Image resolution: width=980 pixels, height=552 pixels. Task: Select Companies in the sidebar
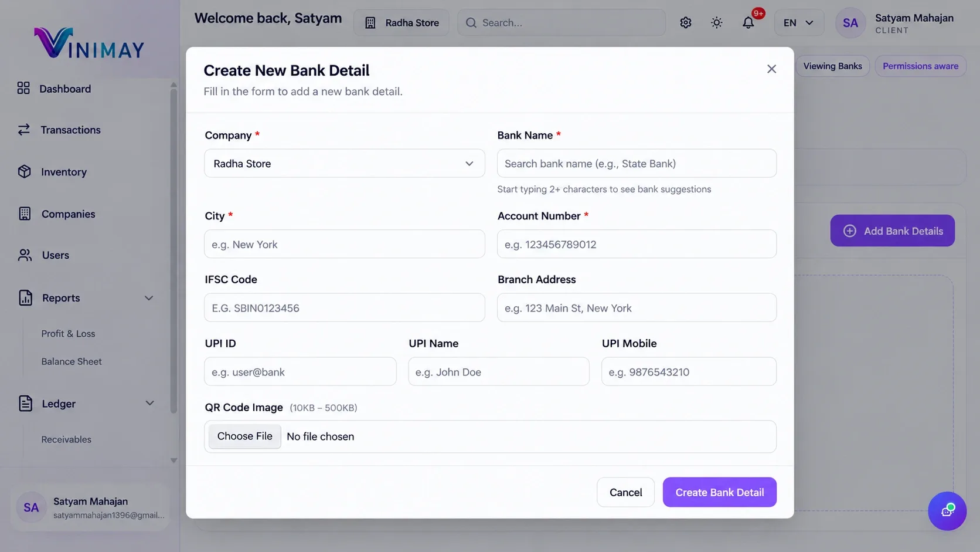pyautogui.click(x=68, y=214)
